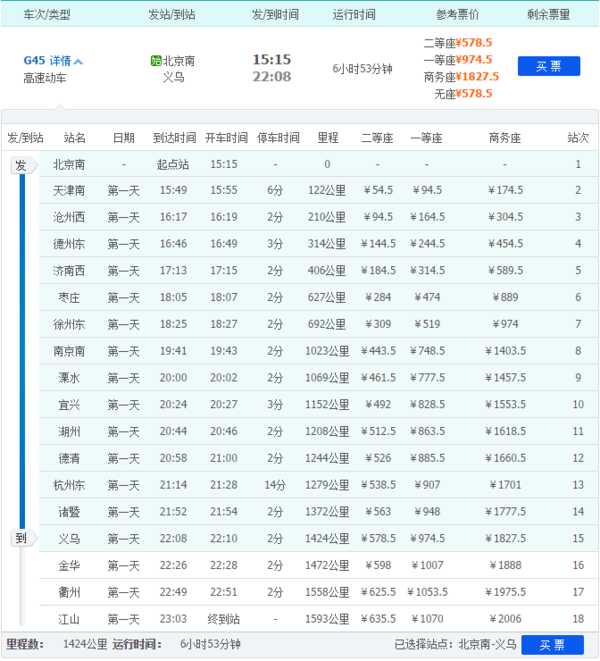Click the 到 arrival marker icon

(21, 538)
